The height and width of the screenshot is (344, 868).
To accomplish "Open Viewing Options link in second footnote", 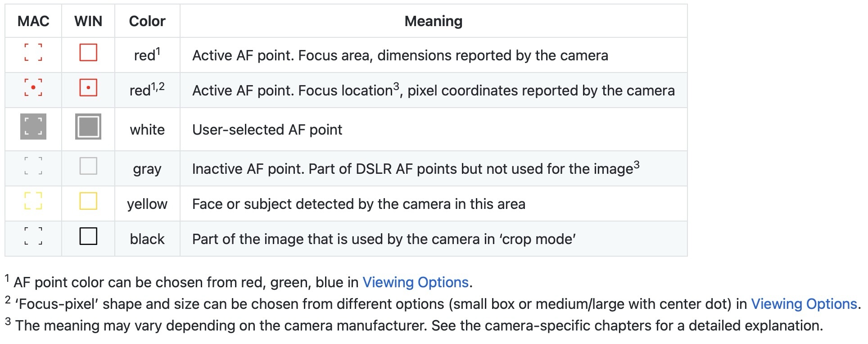I will click(804, 304).
